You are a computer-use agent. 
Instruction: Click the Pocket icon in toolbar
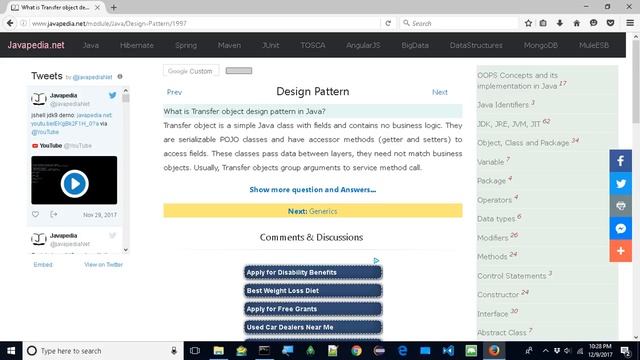pyautogui.click(x=610, y=23)
